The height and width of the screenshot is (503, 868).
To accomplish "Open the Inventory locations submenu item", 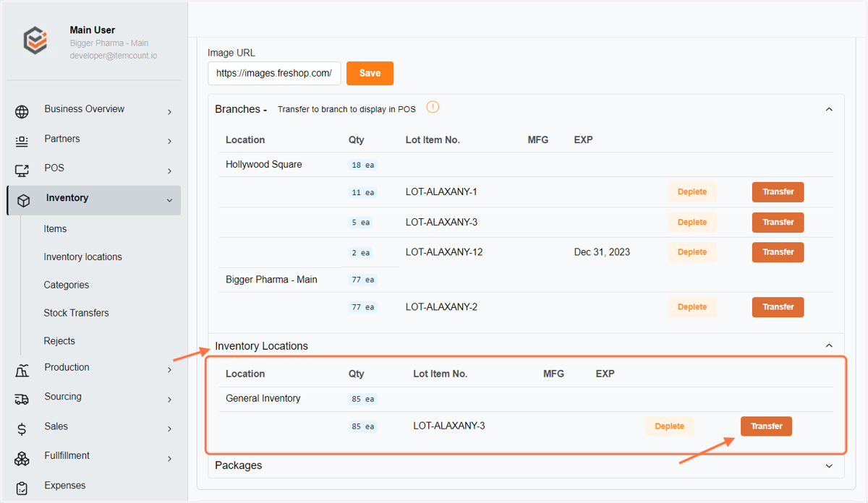I will click(82, 257).
